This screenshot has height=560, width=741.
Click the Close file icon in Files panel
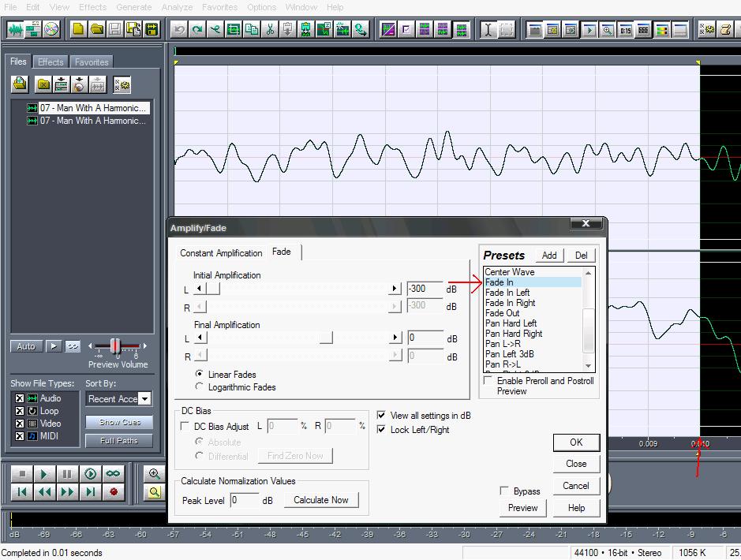click(x=43, y=84)
